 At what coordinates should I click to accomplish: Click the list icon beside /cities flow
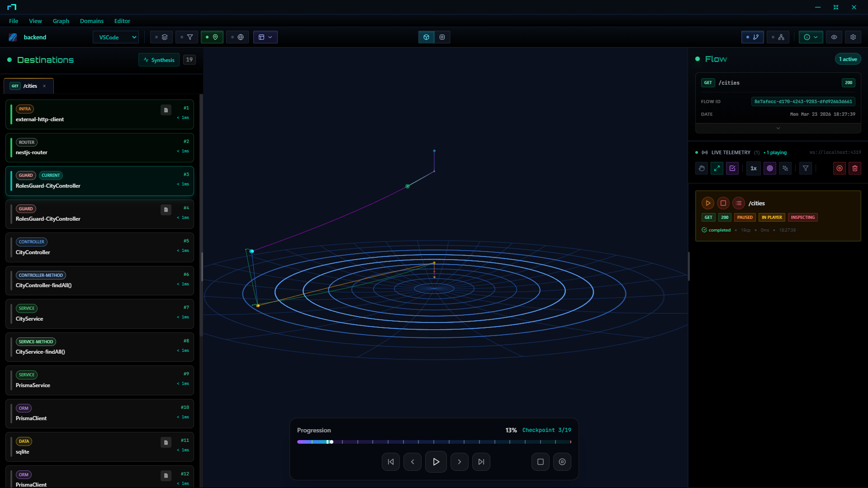(x=738, y=203)
